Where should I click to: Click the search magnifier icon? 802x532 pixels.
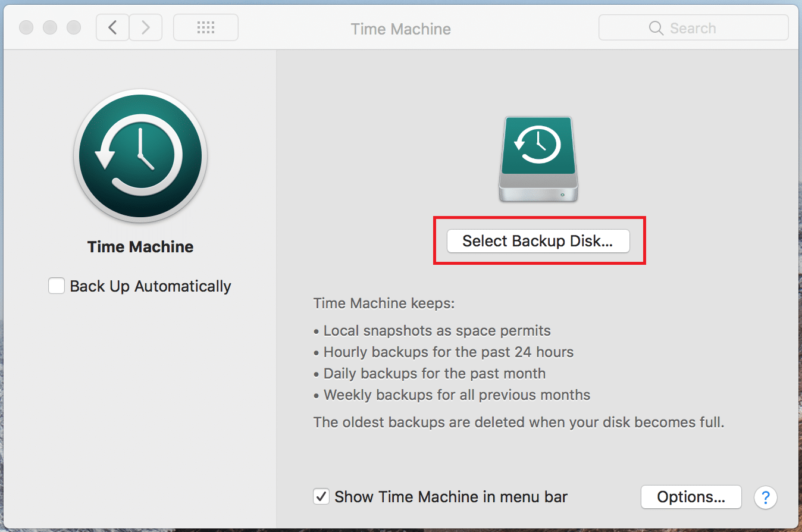coord(655,27)
